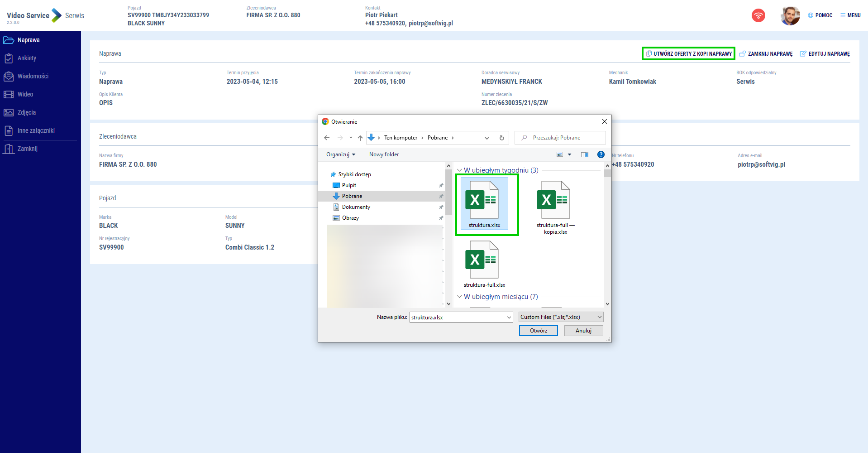Navigate up one folder level arrow

(360, 138)
